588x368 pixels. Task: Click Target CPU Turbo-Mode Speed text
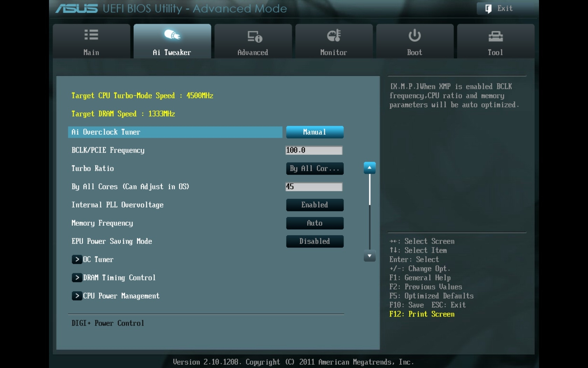[x=142, y=96]
